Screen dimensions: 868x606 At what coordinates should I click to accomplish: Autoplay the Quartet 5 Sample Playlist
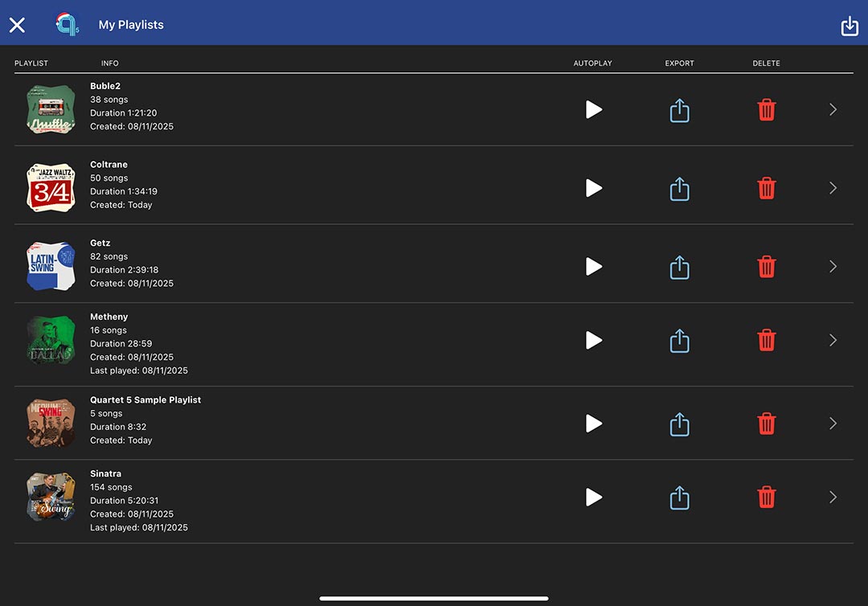pyautogui.click(x=593, y=424)
